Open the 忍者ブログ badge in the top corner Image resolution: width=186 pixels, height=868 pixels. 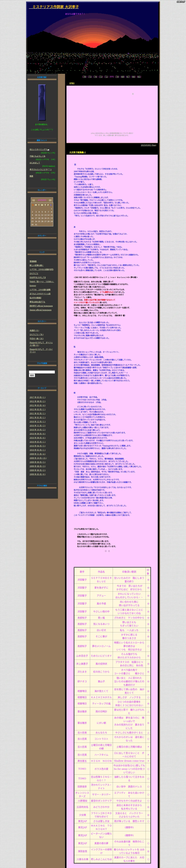point(181,2)
